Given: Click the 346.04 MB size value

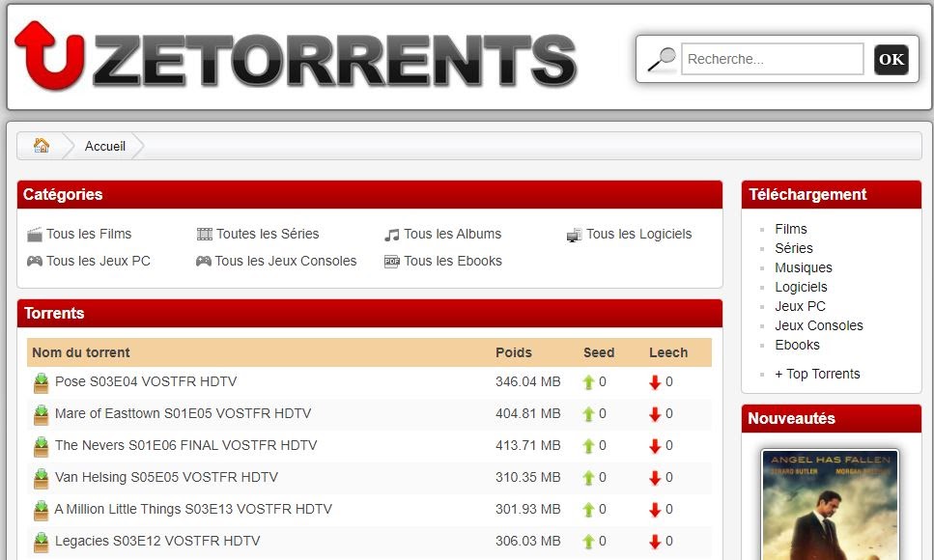Looking at the screenshot, I should coord(527,382).
